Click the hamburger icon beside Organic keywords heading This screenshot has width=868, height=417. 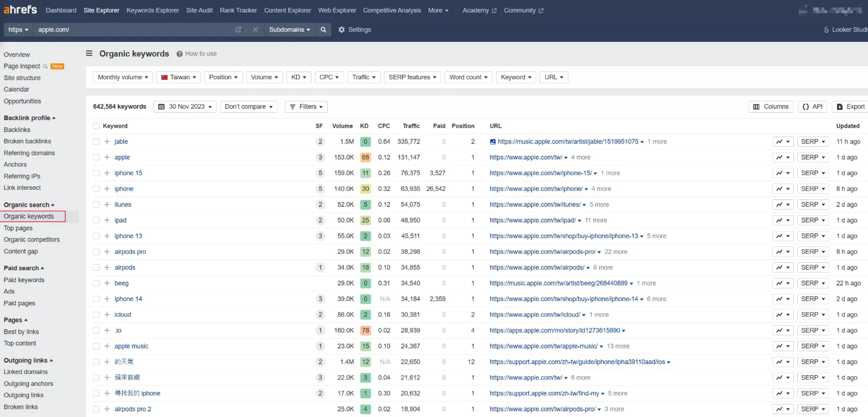[89, 53]
